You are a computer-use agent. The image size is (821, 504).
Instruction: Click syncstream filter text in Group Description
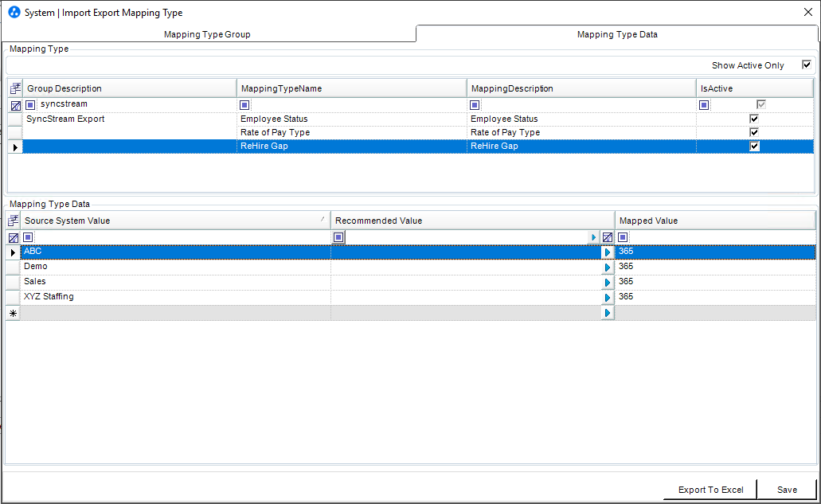tap(64, 104)
